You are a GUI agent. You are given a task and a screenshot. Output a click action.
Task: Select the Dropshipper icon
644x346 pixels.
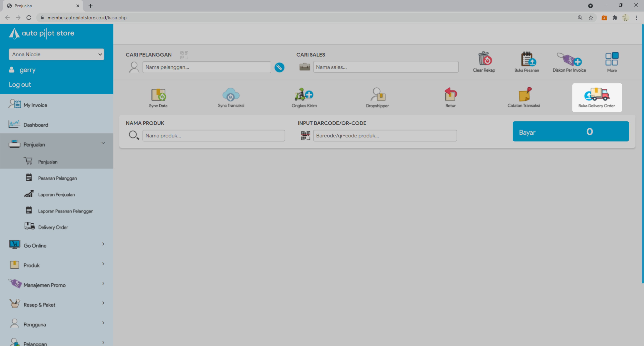pyautogui.click(x=377, y=95)
